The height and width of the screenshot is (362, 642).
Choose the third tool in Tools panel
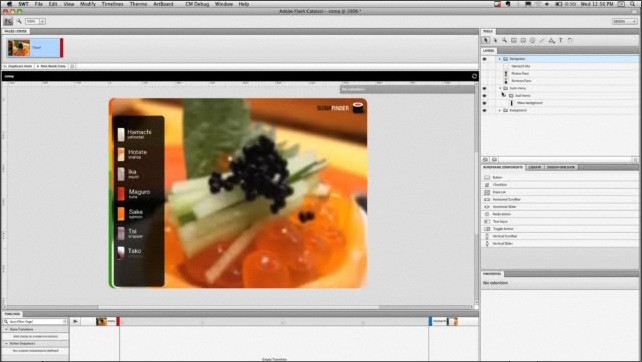point(504,40)
